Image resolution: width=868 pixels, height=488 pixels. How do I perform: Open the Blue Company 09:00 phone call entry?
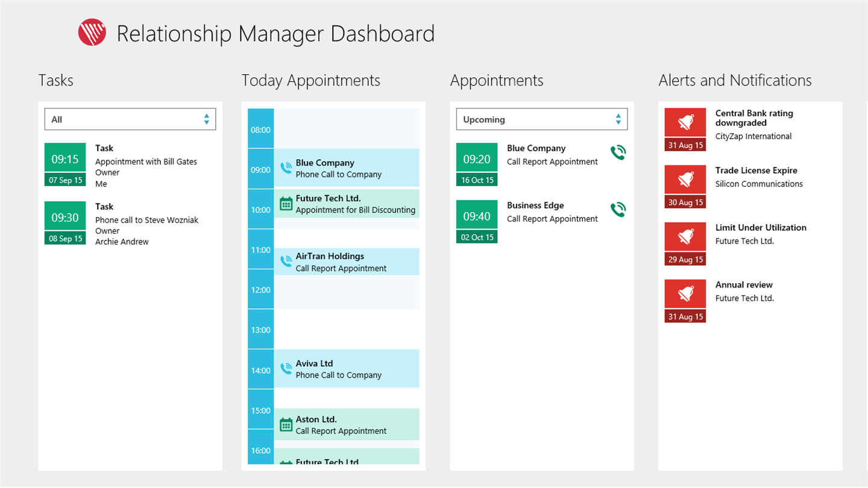[347, 168]
